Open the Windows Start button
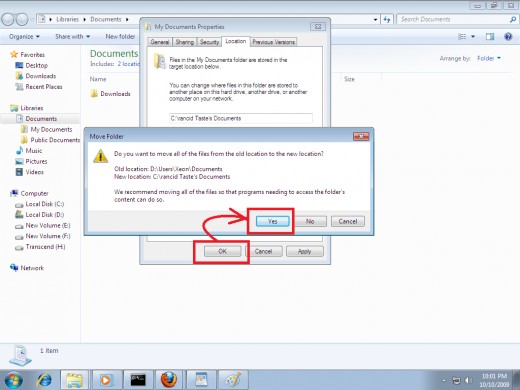Screen dimensions: 520x390 pyautogui.click(x=13, y=380)
